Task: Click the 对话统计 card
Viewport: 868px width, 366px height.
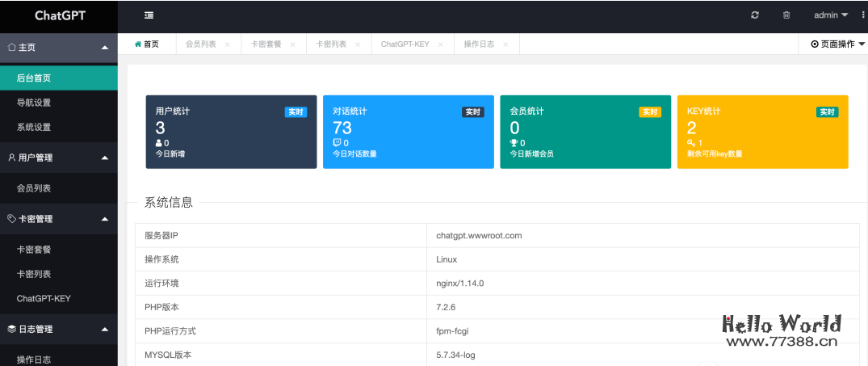Action: (x=409, y=132)
